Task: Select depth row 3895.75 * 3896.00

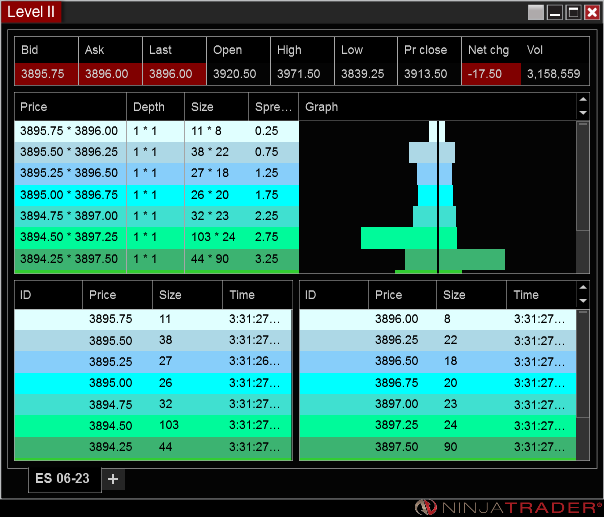Action: (156, 131)
